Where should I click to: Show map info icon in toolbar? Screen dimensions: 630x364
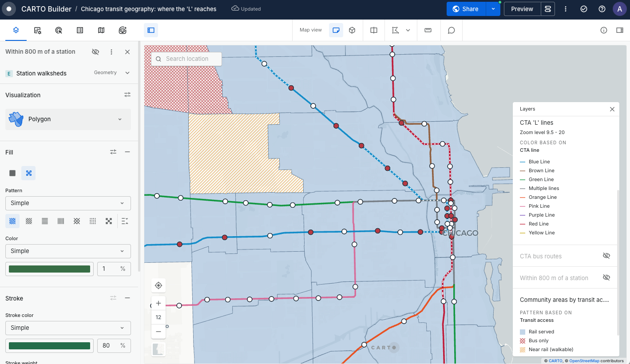604,30
